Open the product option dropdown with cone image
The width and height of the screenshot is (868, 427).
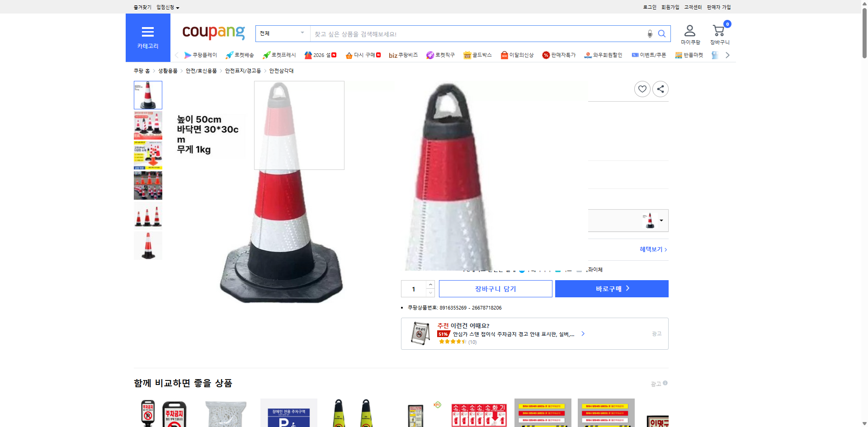pyautogui.click(x=628, y=221)
